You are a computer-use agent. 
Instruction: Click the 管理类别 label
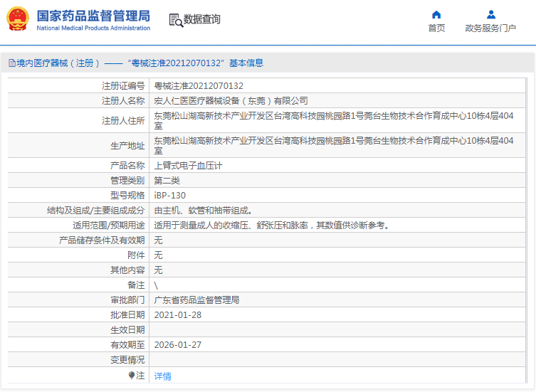(x=127, y=181)
